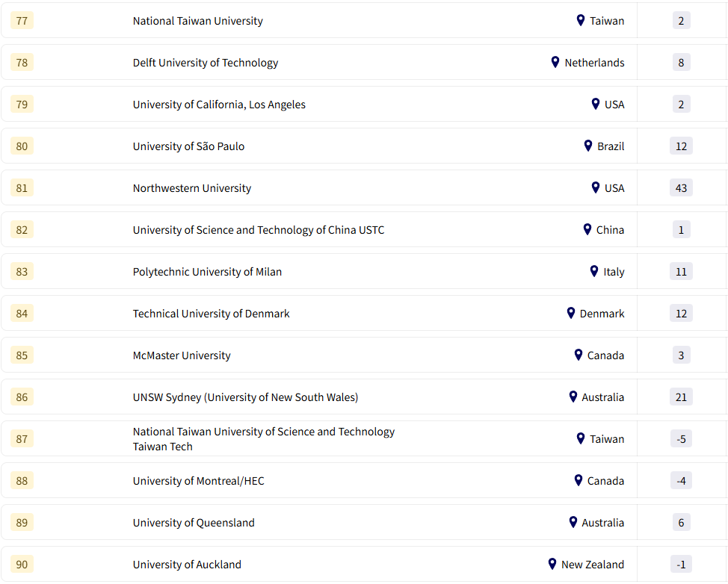728x584 pixels.
Task: Click the 43 rank change badge
Action: pyautogui.click(x=681, y=188)
